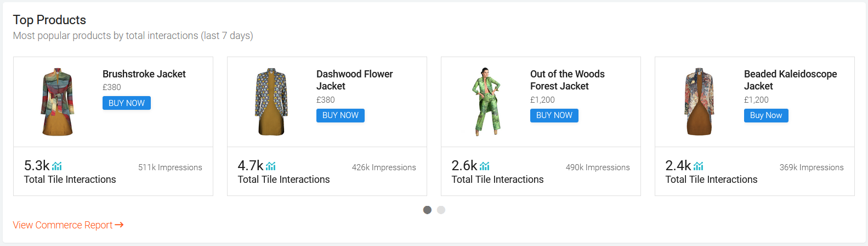Go to first carousel page dot

click(428, 210)
